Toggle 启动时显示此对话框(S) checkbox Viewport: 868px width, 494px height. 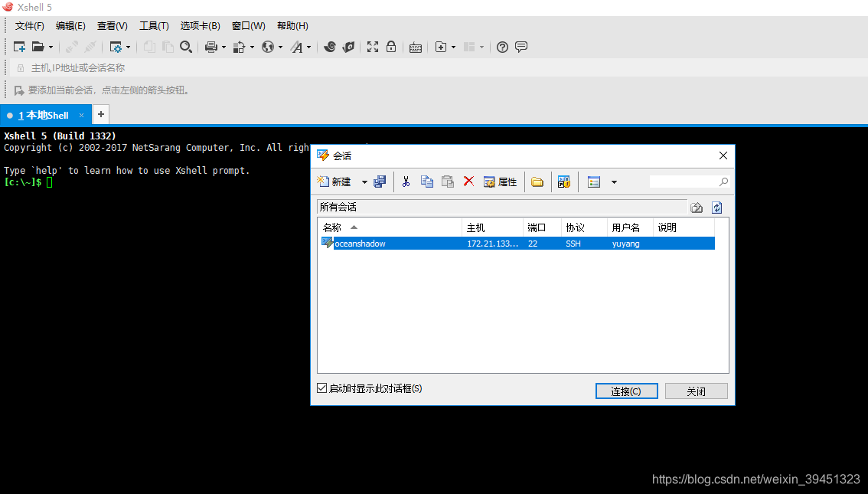[321, 388]
